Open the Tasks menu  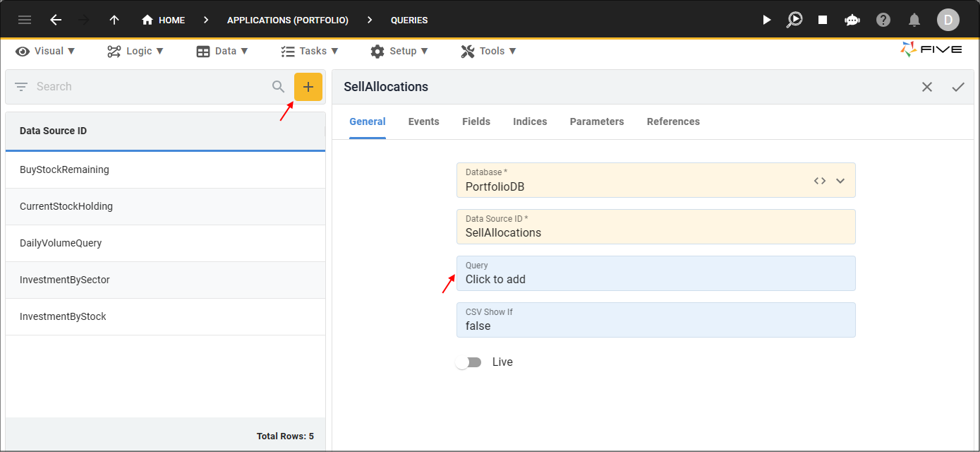point(309,51)
